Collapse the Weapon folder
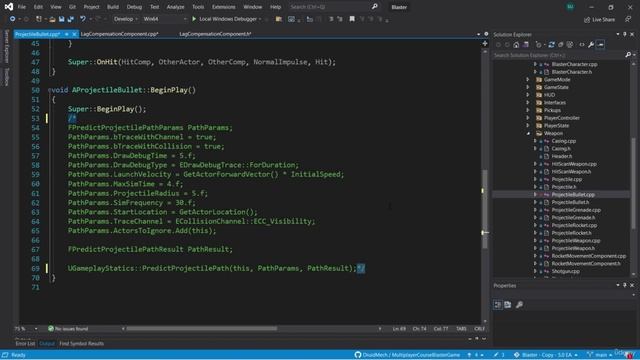The height and width of the screenshot is (360, 640). [x=528, y=133]
